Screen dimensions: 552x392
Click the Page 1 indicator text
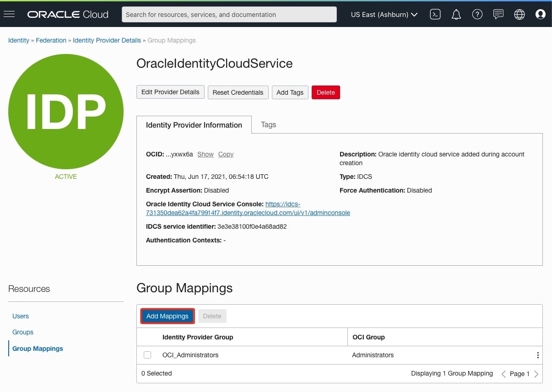coord(520,374)
